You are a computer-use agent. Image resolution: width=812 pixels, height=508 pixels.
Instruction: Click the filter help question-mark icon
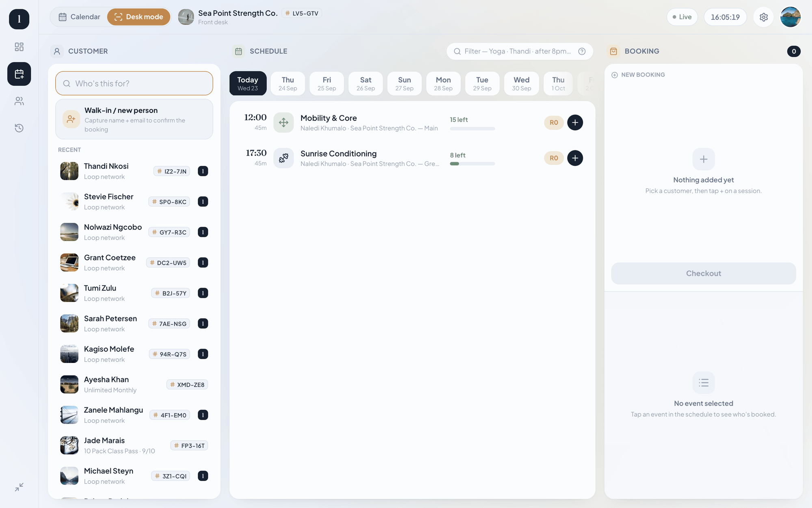pyautogui.click(x=582, y=51)
